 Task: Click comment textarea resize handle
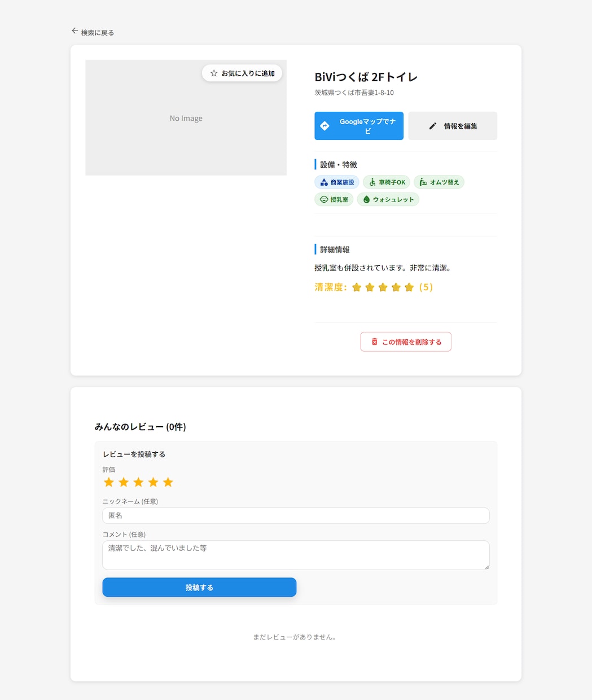click(486, 567)
